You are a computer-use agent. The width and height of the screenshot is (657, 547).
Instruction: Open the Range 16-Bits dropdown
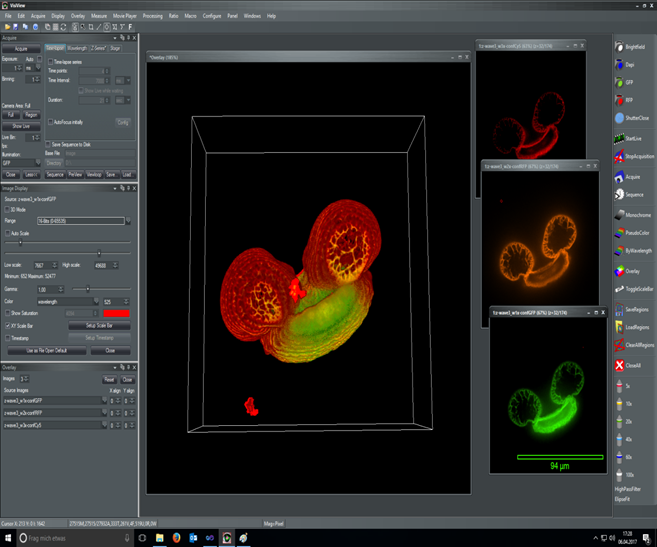[x=127, y=221]
